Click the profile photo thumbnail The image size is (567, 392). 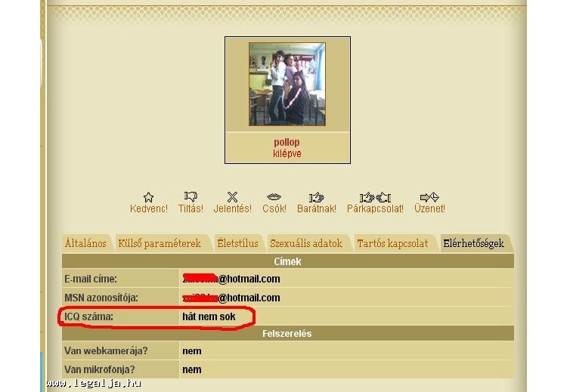point(287,84)
